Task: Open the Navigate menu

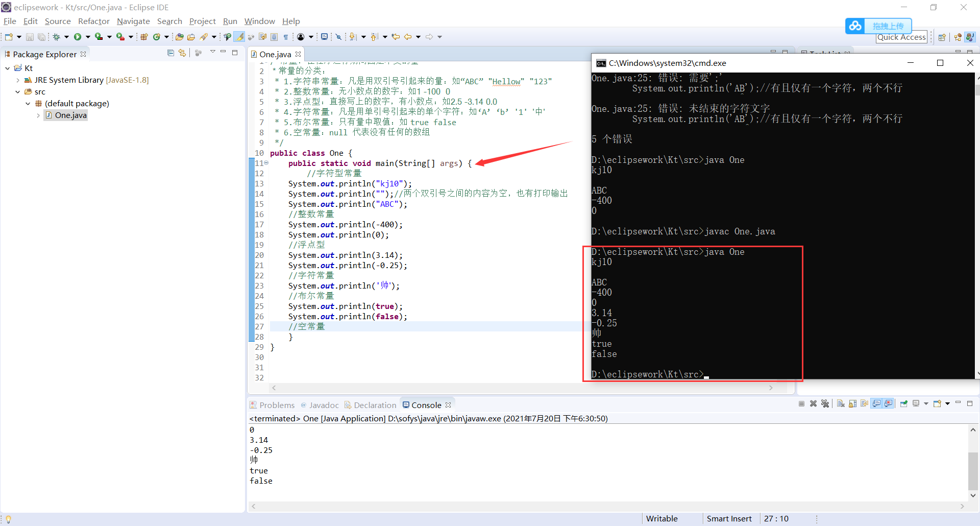Action: pos(133,21)
